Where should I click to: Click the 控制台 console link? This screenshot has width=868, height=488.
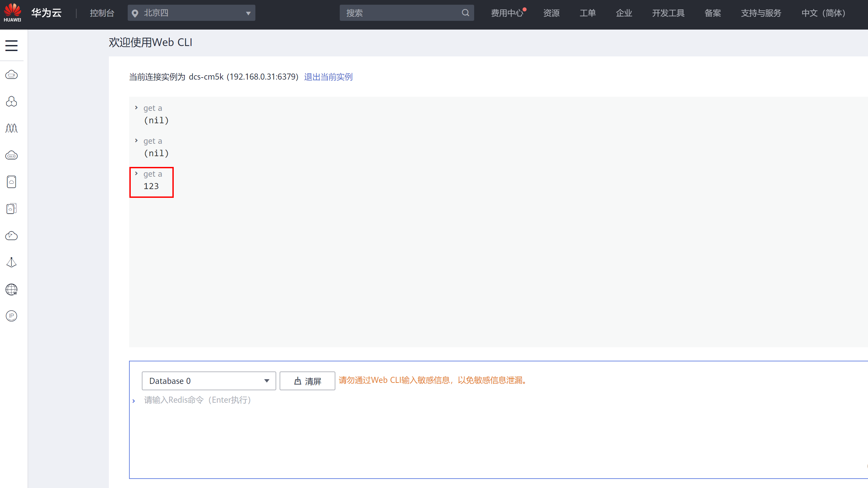pyautogui.click(x=102, y=13)
